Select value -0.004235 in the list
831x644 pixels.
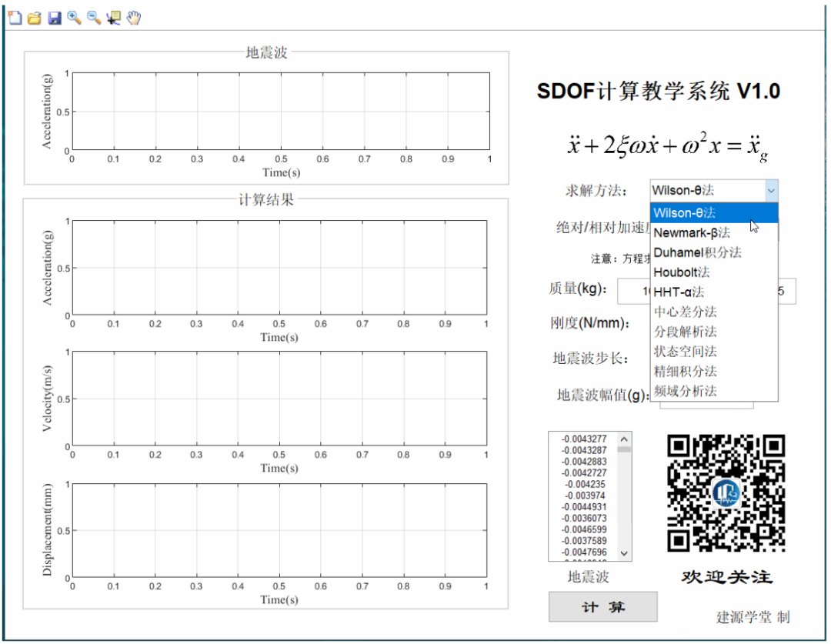(x=584, y=485)
